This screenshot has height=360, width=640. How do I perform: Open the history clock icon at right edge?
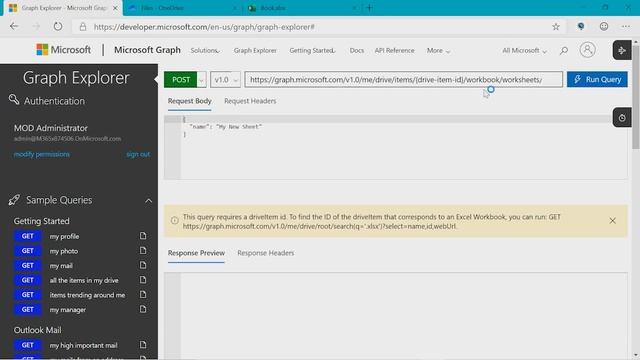[x=622, y=118]
